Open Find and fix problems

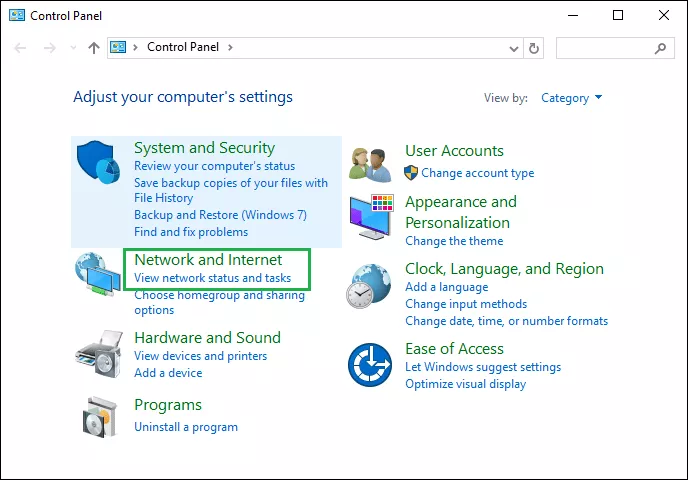(x=191, y=232)
